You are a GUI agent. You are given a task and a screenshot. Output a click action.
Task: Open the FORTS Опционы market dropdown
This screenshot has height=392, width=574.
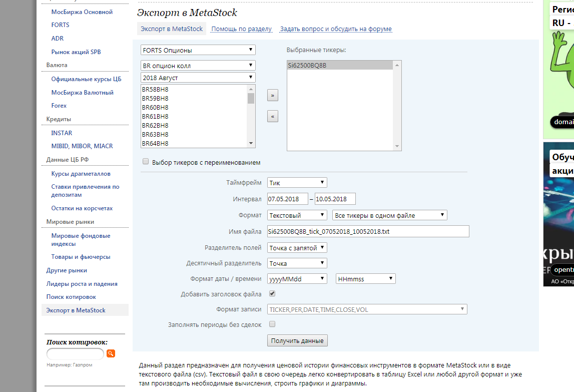point(198,50)
